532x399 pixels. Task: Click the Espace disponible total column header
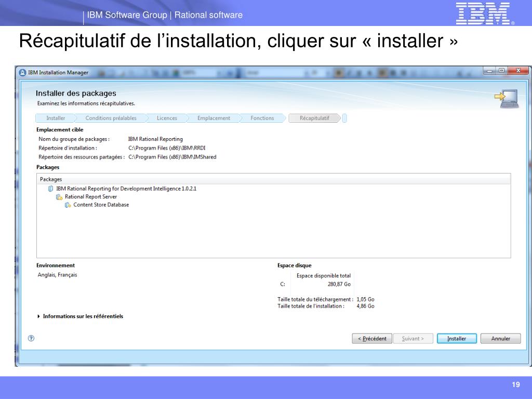324,276
